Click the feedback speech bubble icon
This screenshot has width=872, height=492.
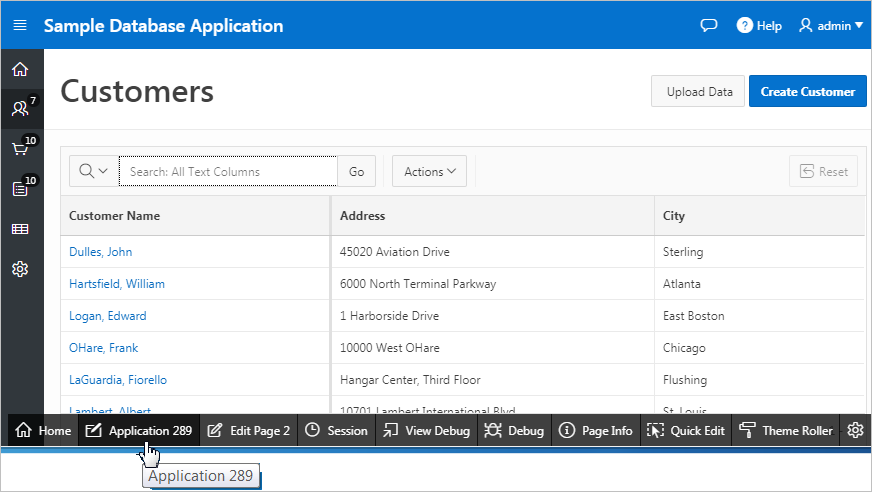(x=709, y=26)
